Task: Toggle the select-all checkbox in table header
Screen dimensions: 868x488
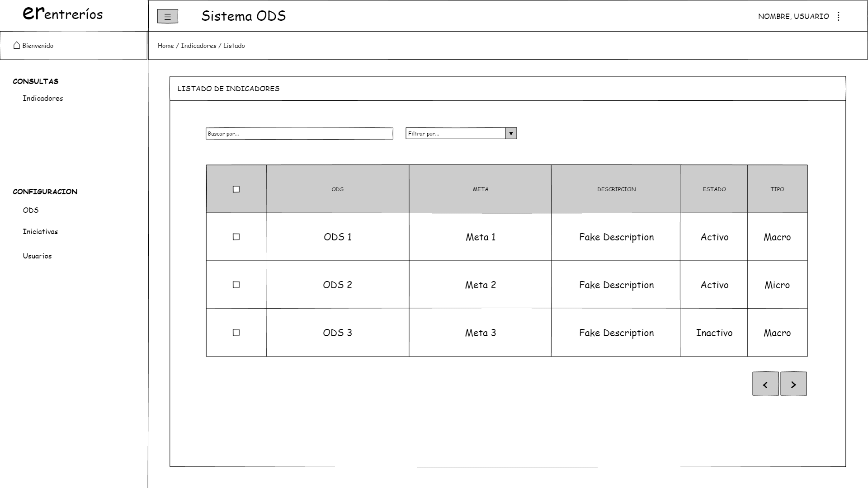Action: click(x=236, y=189)
